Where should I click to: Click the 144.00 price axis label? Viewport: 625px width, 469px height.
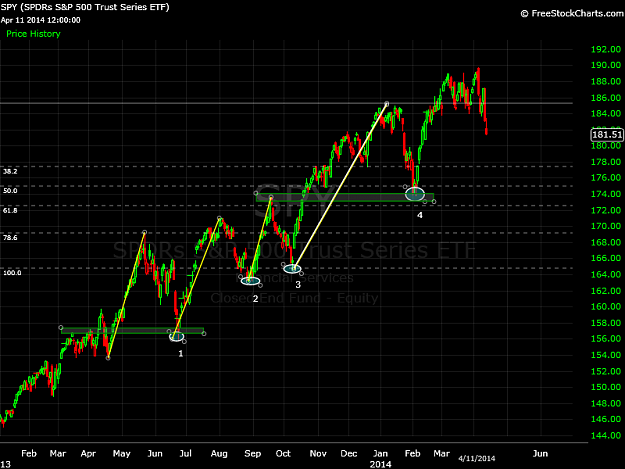[605, 436]
